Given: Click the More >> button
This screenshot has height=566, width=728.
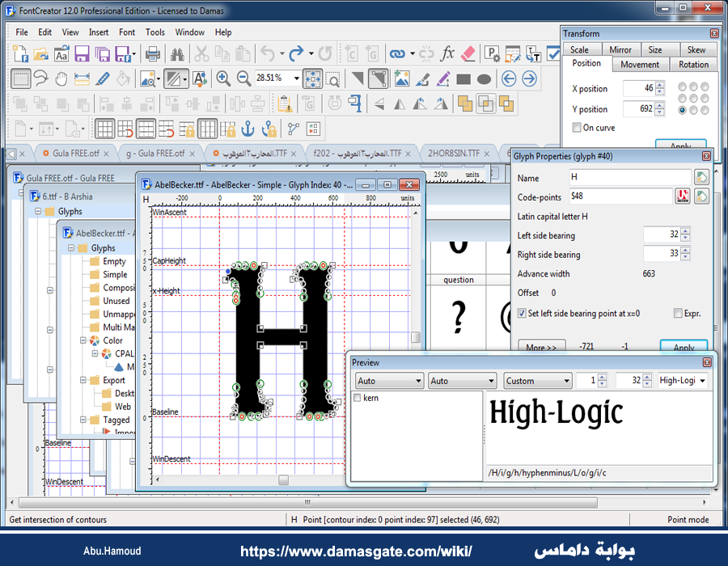Looking at the screenshot, I should [541, 347].
